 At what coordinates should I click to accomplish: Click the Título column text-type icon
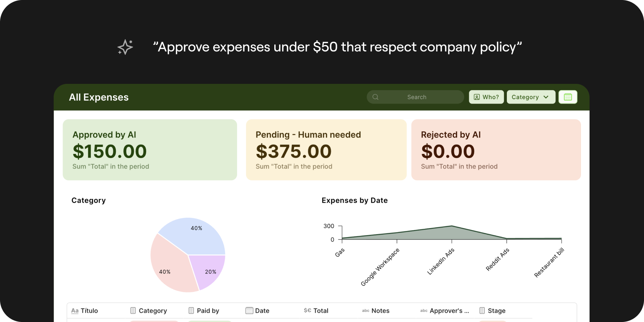pos(75,310)
